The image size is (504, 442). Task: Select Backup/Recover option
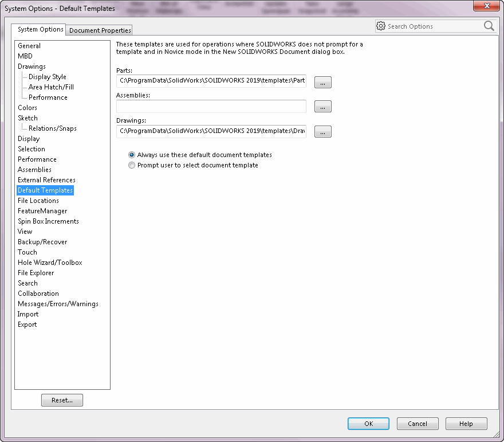[42, 241]
